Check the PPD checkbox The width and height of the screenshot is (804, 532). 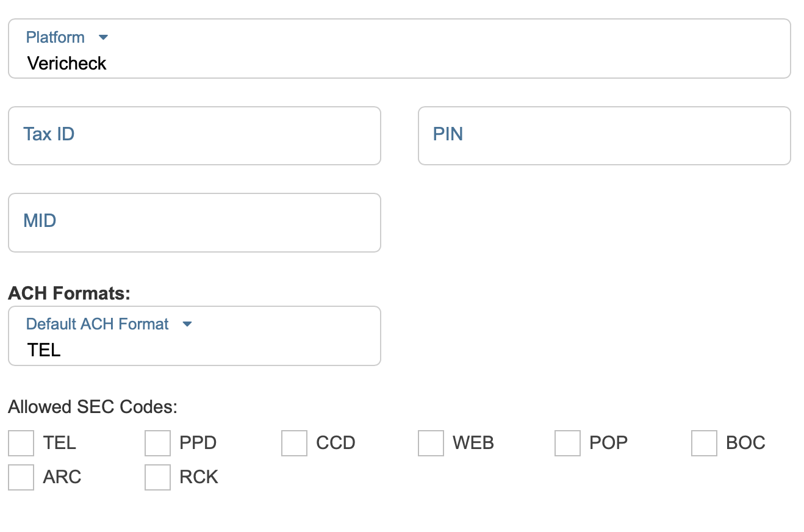point(157,443)
